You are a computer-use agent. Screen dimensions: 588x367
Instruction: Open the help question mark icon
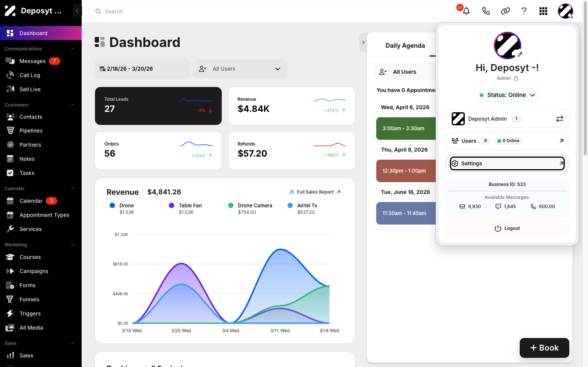pos(524,11)
